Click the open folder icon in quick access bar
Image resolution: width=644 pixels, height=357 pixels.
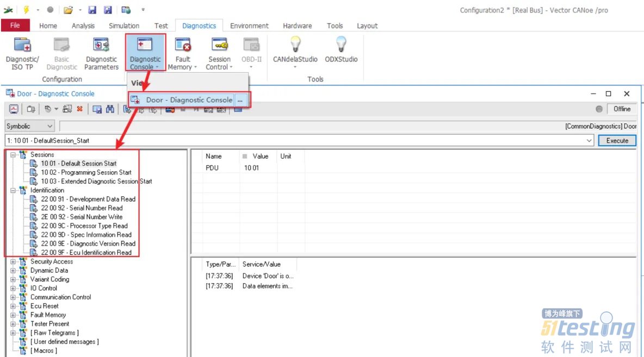click(x=68, y=10)
